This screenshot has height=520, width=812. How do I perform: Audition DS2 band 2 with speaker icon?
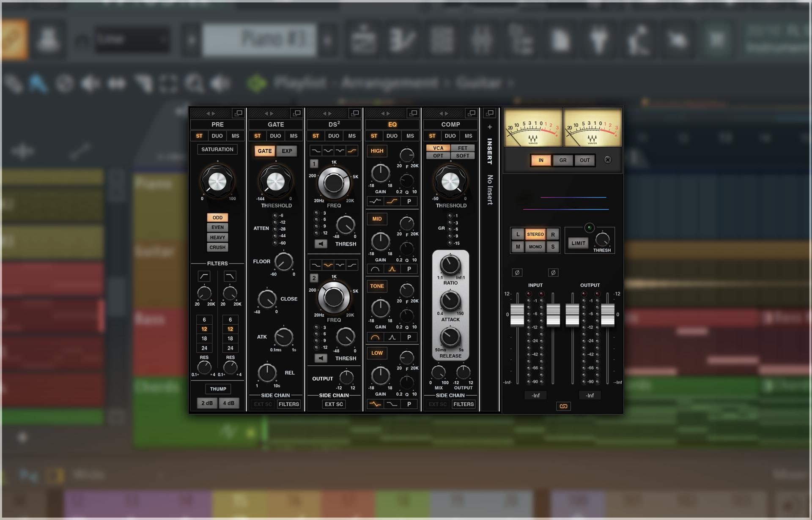point(321,359)
